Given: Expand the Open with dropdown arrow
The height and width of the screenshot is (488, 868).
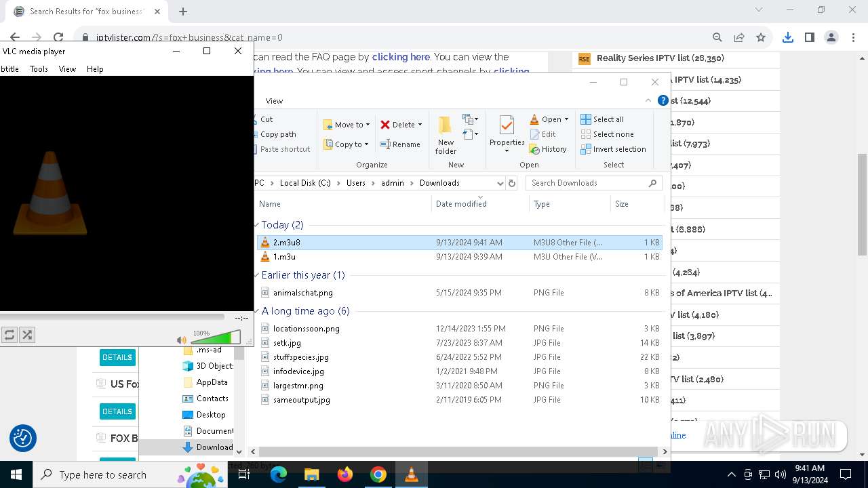Looking at the screenshot, I should click(566, 119).
